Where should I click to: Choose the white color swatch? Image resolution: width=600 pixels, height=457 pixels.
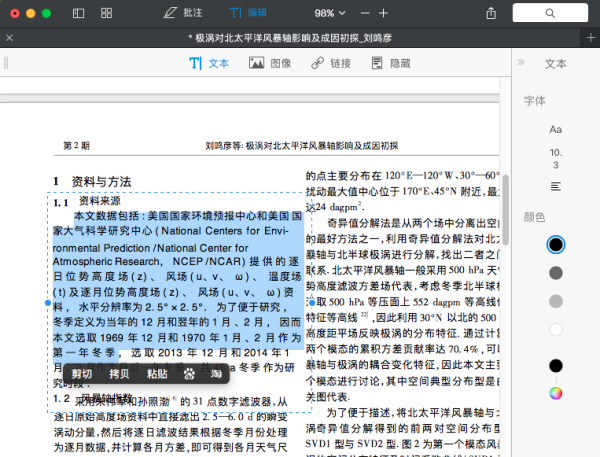(x=556, y=330)
